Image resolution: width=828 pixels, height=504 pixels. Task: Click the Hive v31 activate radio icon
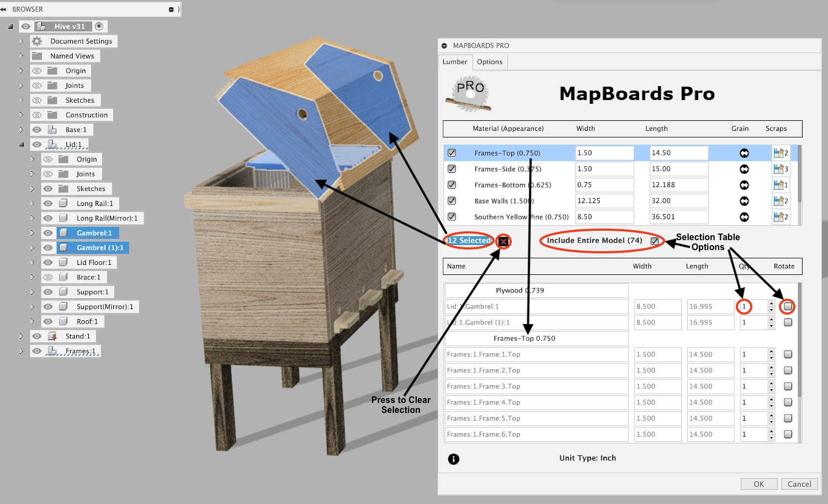click(99, 26)
